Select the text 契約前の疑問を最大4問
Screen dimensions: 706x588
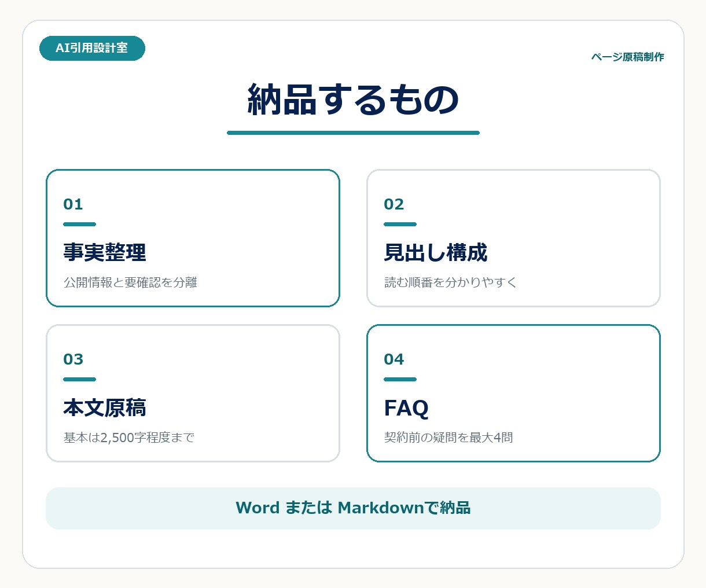[x=448, y=438]
